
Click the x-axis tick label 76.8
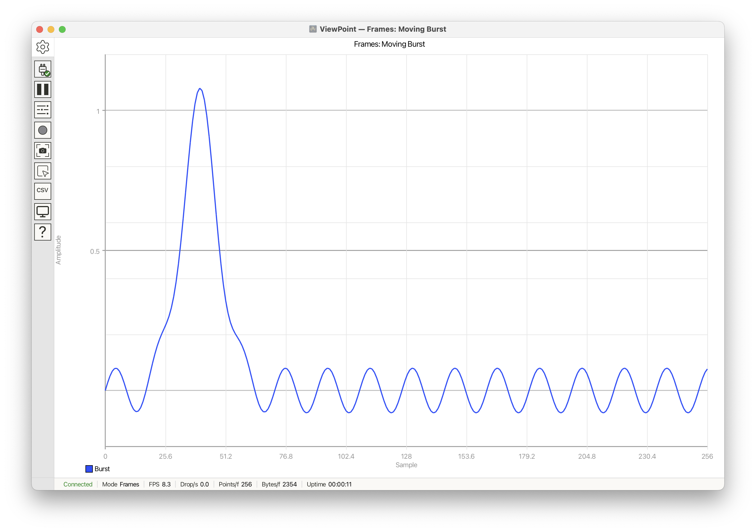[286, 456]
